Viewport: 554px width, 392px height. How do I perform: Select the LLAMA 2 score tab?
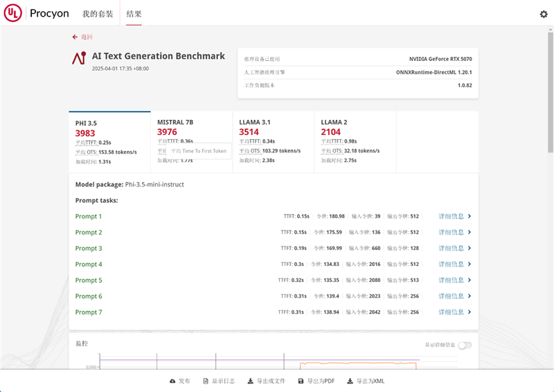(x=355, y=142)
